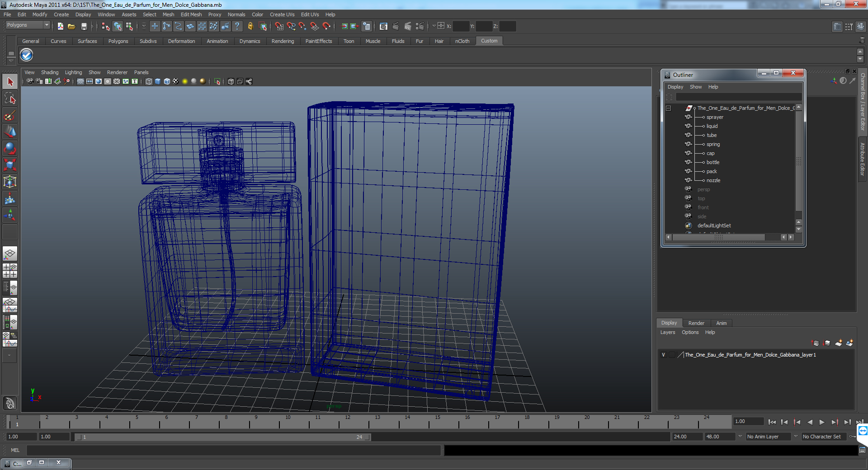Click the playback range slider bar
This screenshot has width=868, height=470.
[222, 437]
